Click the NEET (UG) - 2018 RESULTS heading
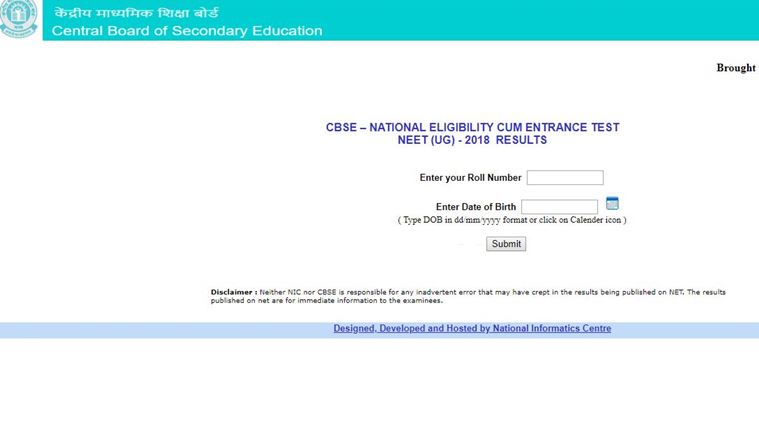 click(472, 140)
